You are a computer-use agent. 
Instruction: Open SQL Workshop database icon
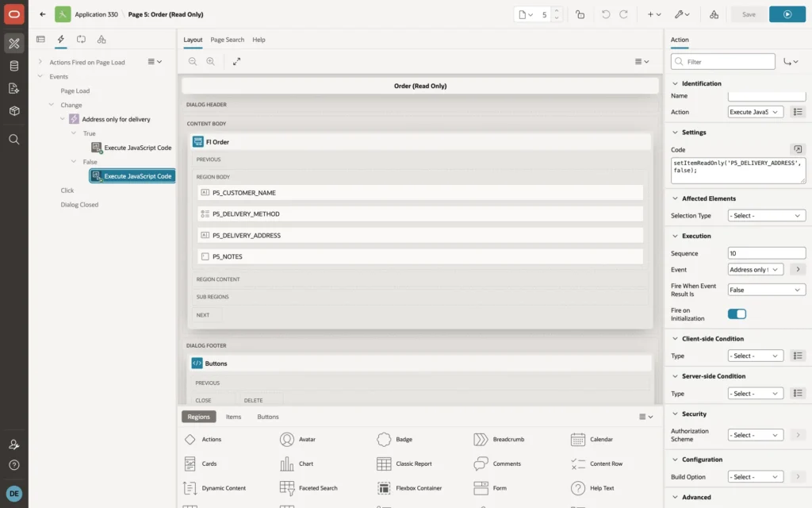[14, 66]
